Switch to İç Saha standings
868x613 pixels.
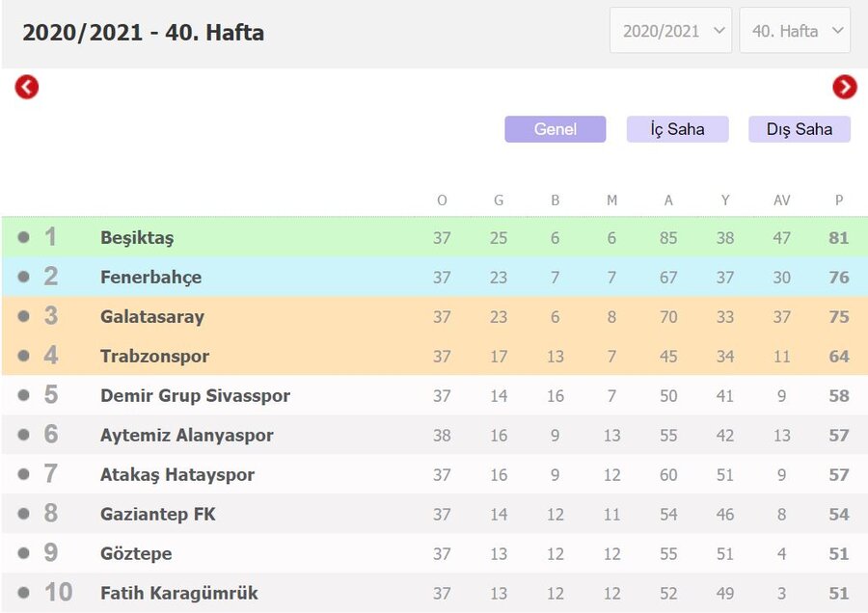tap(678, 129)
